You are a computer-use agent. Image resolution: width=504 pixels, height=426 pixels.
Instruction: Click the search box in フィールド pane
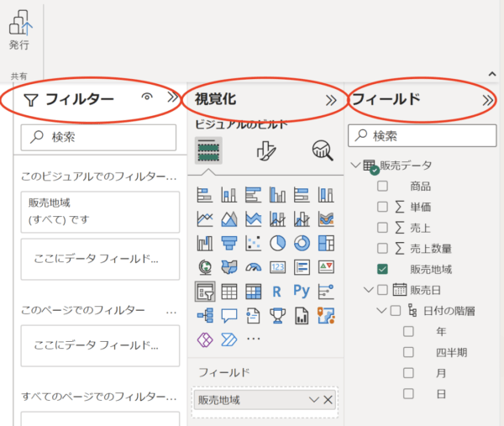[422, 135]
